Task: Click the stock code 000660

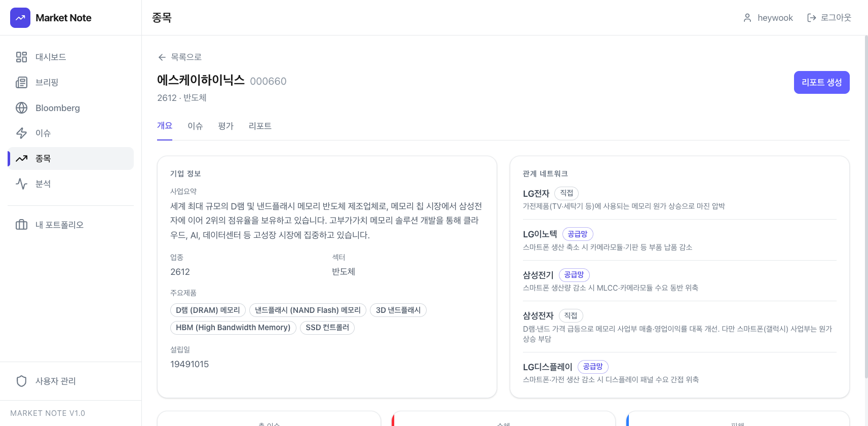Action: 268,81
